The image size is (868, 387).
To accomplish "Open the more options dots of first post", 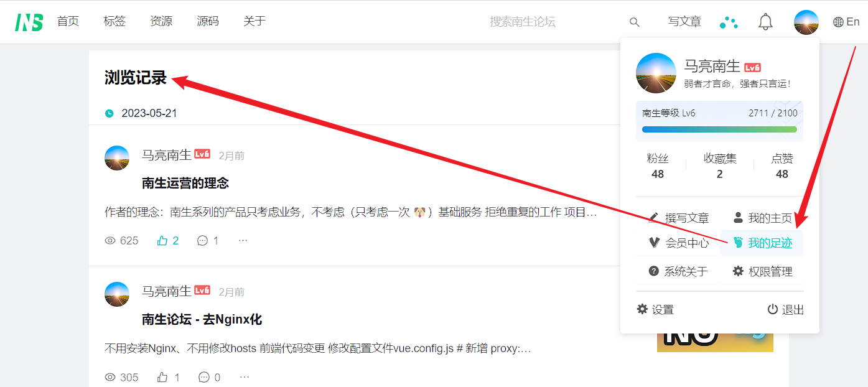I will (x=243, y=240).
